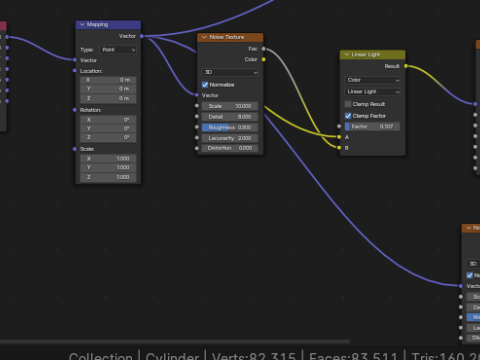Click the Noise Texture Lacunarity input socket
The width and height of the screenshot is (480, 360).
197,138
